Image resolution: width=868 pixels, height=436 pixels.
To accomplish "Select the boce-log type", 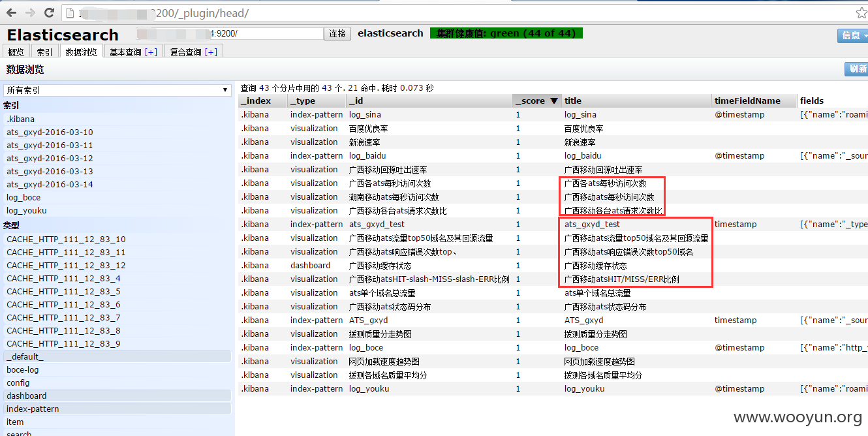I will point(117,370).
